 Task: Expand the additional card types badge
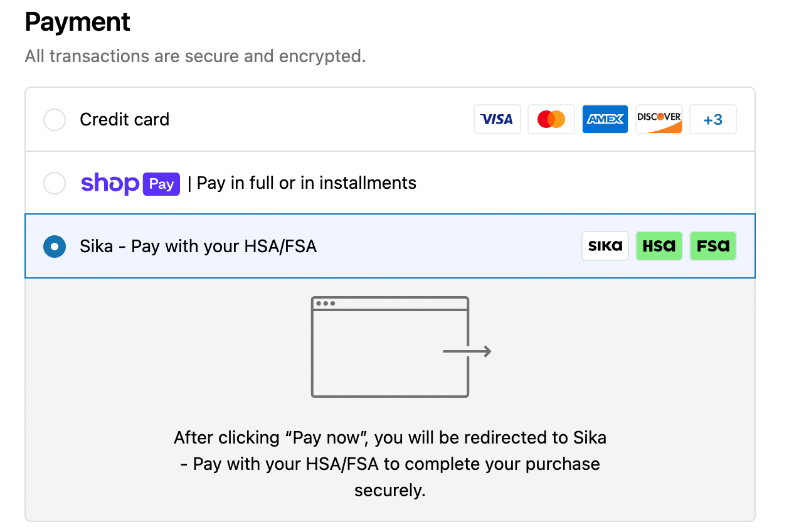(712, 119)
